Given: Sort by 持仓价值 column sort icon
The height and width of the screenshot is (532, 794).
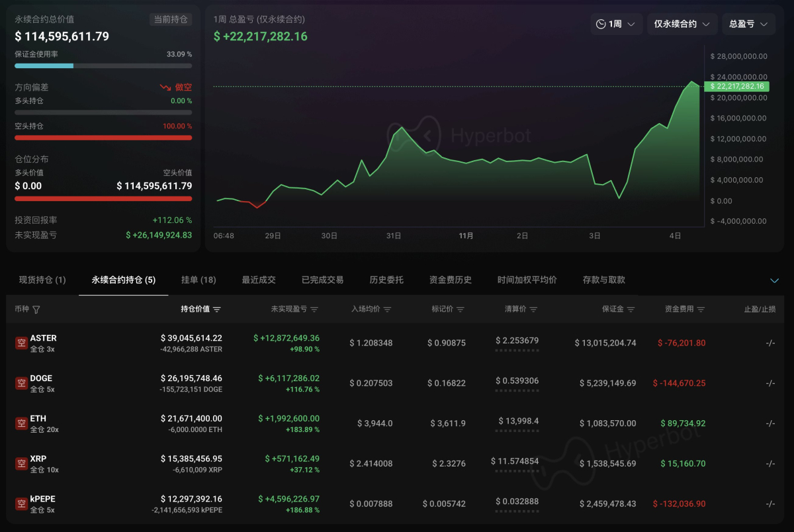Looking at the screenshot, I should (217, 310).
